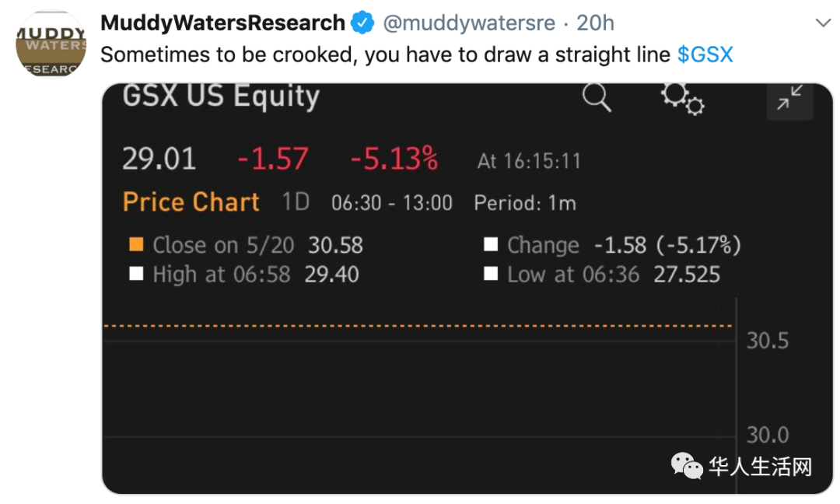Image resolution: width=840 pixels, height=504 pixels.
Task: Open the 20h tweet timestamp
Action: pyautogui.click(x=595, y=23)
